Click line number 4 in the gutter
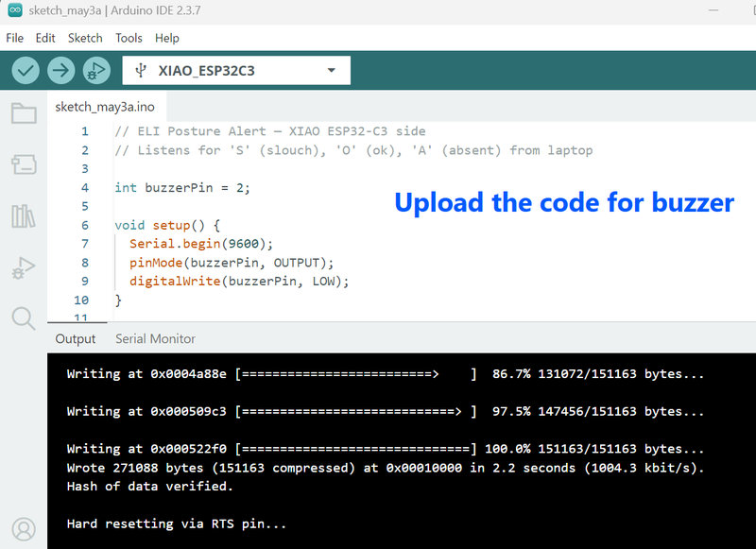Screen dimensions: 756x549 (x=85, y=187)
